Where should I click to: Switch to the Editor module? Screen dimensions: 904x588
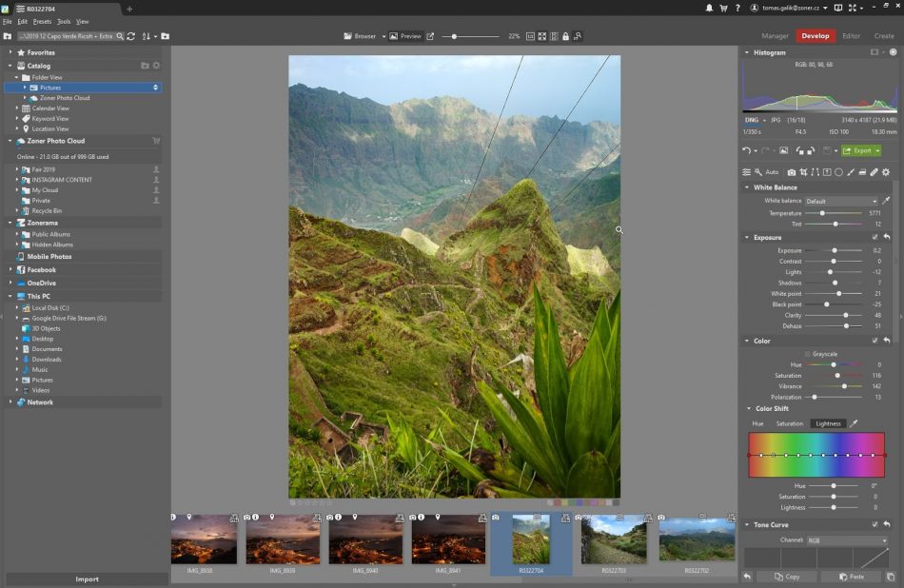pyautogui.click(x=851, y=36)
